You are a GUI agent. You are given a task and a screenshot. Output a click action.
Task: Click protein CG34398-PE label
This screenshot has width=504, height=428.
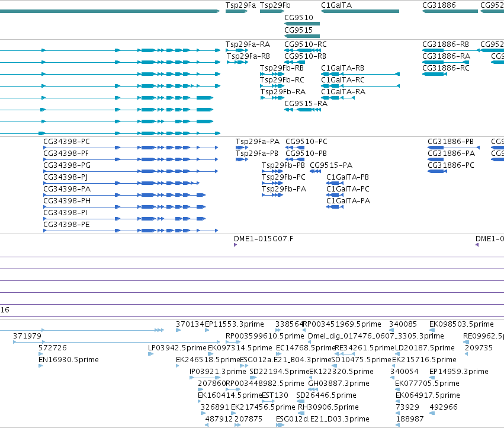pos(66,225)
